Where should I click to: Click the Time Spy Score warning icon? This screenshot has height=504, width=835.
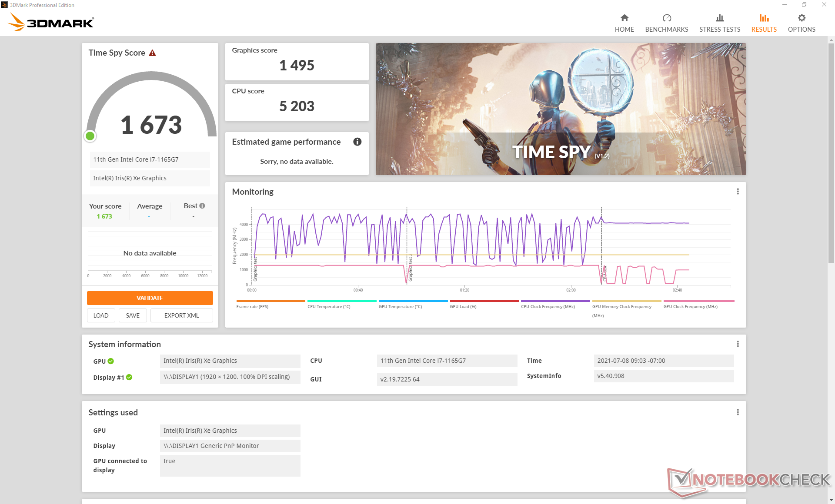(152, 53)
